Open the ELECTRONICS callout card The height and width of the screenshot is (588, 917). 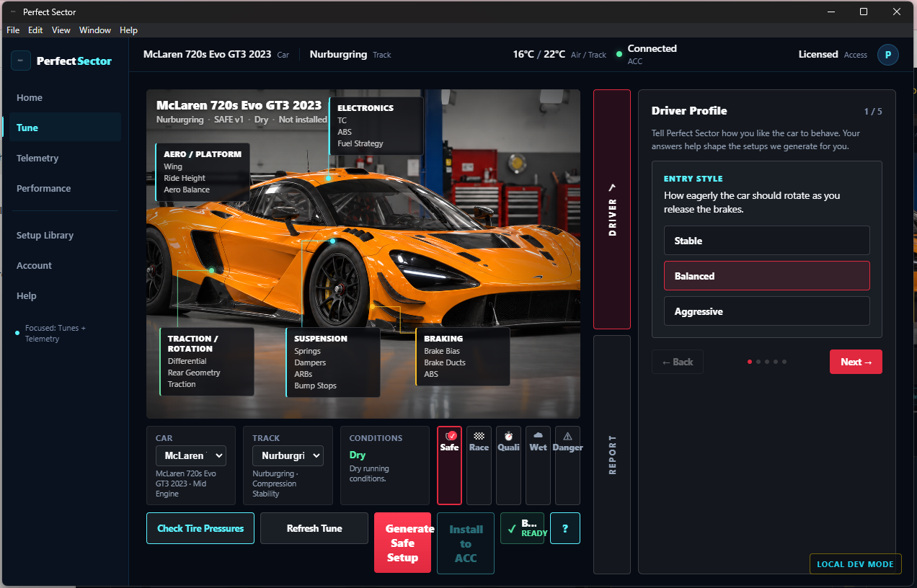coord(376,126)
